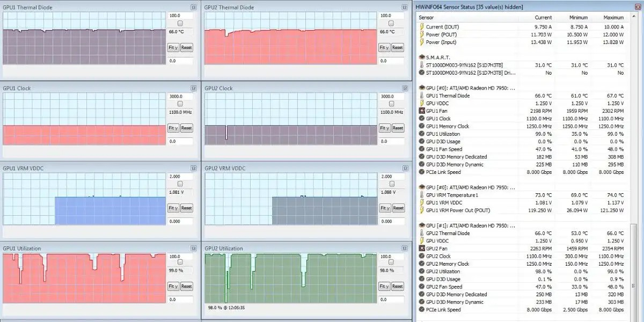Click thermometer icon of ST1000DM003 31.0 °C row
The height and width of the screenshot is (322, 644).
click(x=422, y=65)
